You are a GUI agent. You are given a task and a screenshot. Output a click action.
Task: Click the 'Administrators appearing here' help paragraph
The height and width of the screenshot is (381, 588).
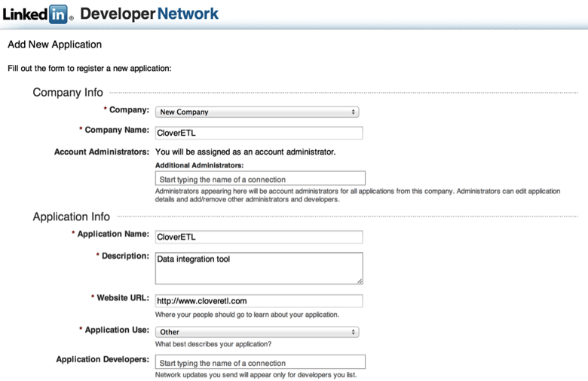(x=358, y=195)
